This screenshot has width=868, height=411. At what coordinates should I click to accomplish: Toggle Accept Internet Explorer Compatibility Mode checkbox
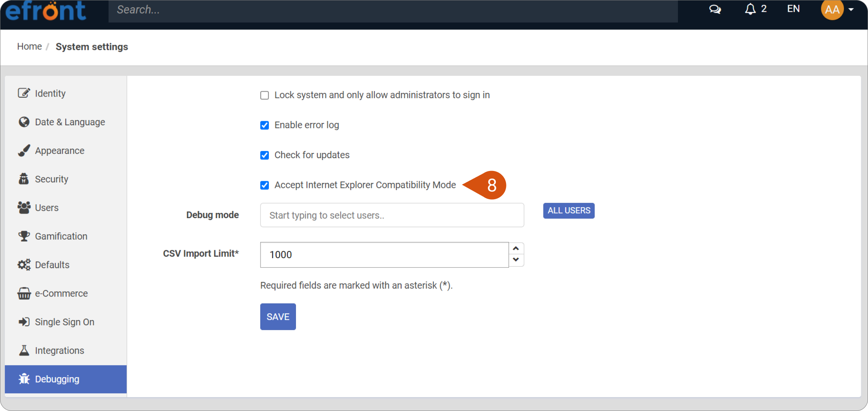tap(265, 185)
